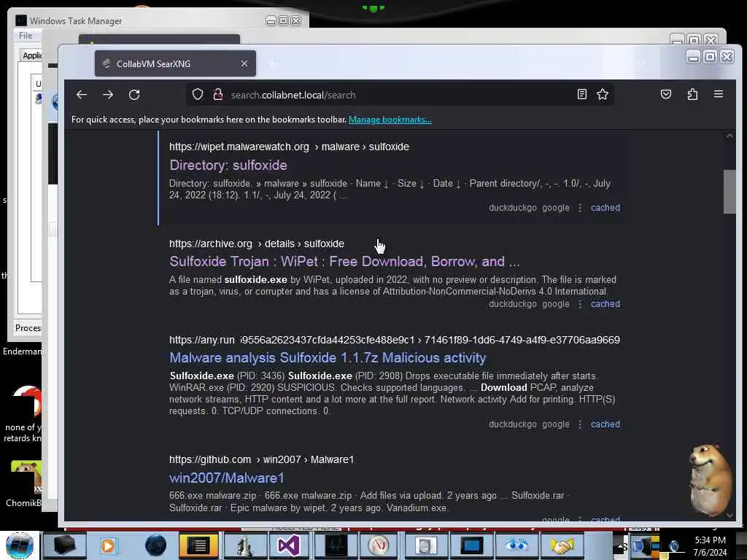Toggle reader view in the address bar
The width and height of the screenshot is (747, 560).
581,94
